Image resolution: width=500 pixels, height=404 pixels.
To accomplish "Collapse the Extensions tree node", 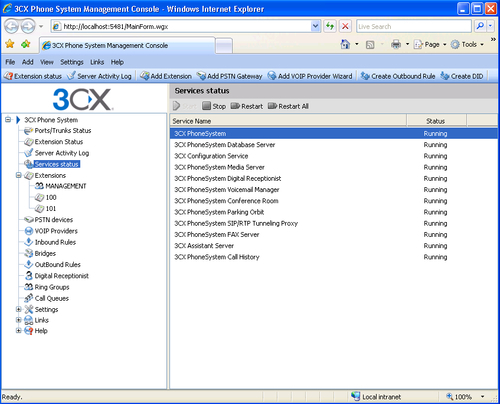I will (x=19, y=175).
